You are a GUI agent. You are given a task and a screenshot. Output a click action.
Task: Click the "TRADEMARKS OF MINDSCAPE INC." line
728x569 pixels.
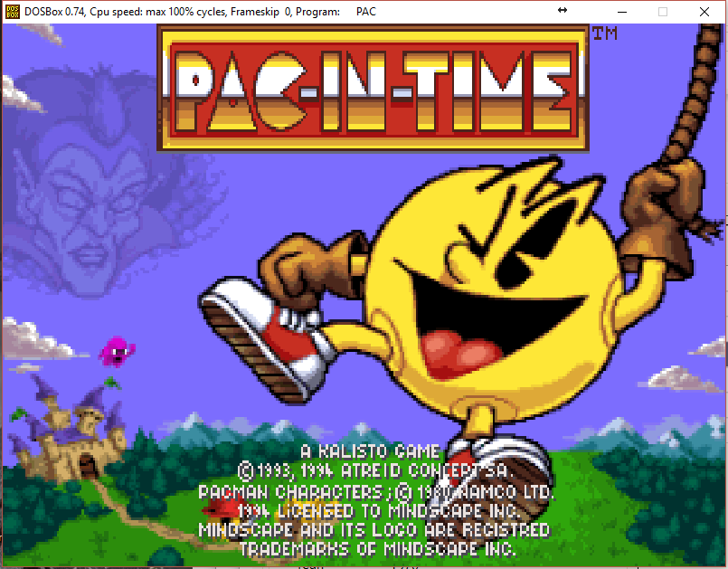[x=377, y=549]
